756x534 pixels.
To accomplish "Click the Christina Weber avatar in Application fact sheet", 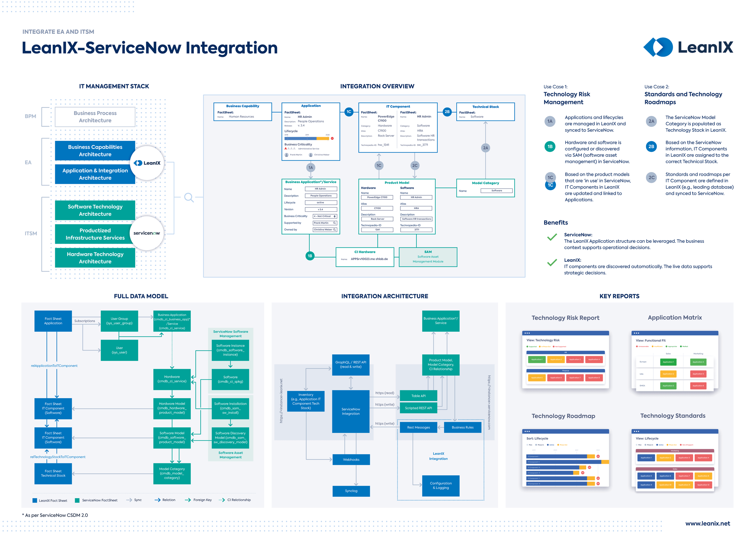I will pos(311,155).
